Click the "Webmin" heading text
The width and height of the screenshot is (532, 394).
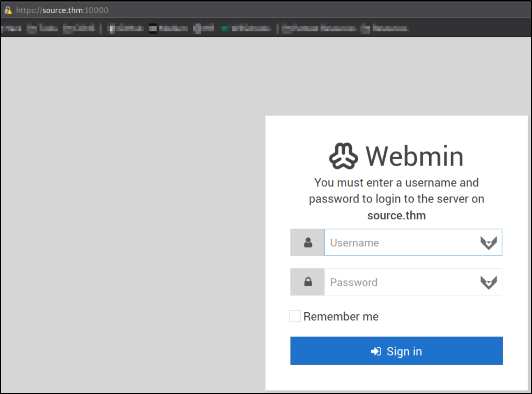pyautogui.click(x=415, y=156)
